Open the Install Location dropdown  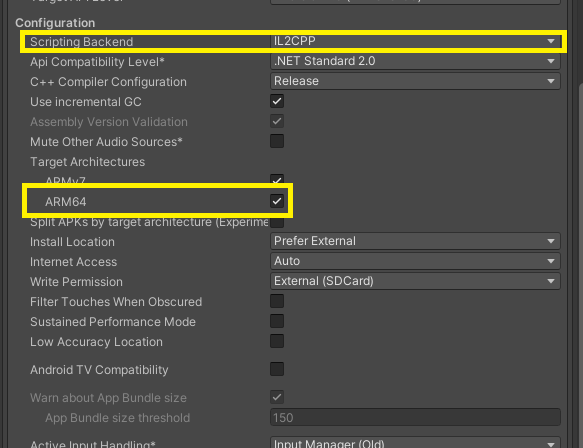pyautogui.click(x=415, y=241)
